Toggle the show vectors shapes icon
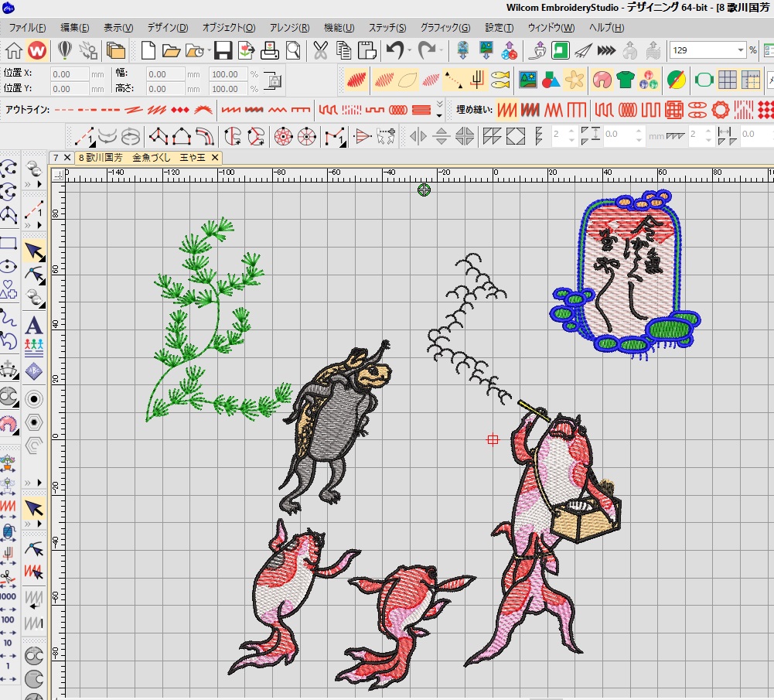Image resolution: width=774 pixels, height=700 pixels. tap(551, 80)
